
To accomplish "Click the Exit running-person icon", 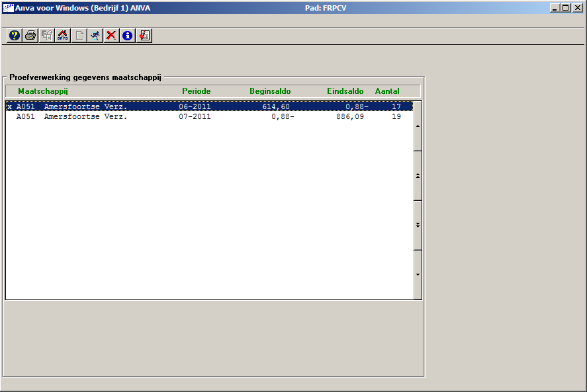I will (x=94, y=35).
